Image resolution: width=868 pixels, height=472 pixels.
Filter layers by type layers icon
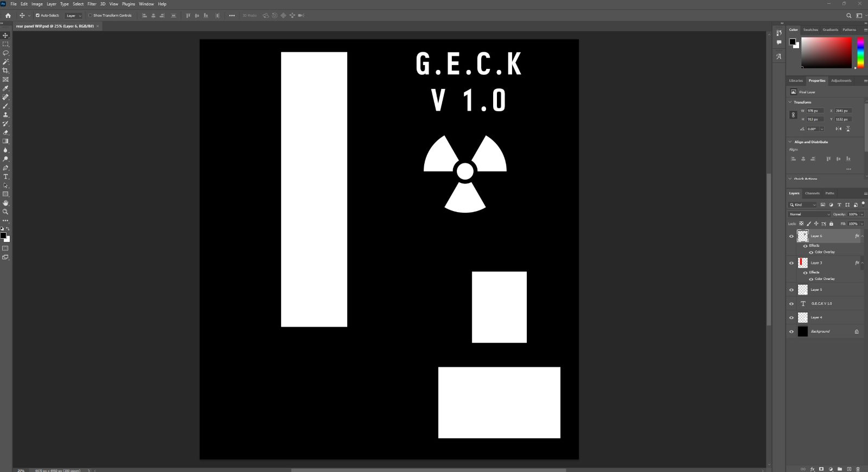pyautogui.click(x=839, y=205)
